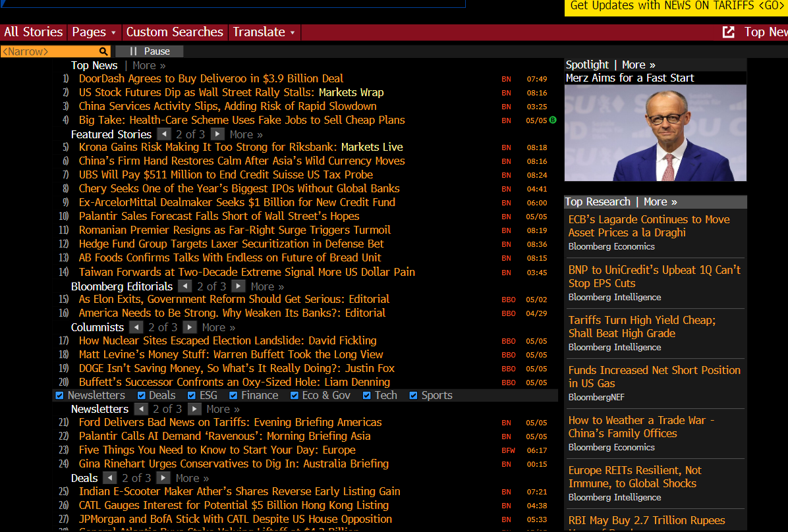Uncheck the Newsletters filter checkbox
788x532 pixels.
[x=60, y=395]
